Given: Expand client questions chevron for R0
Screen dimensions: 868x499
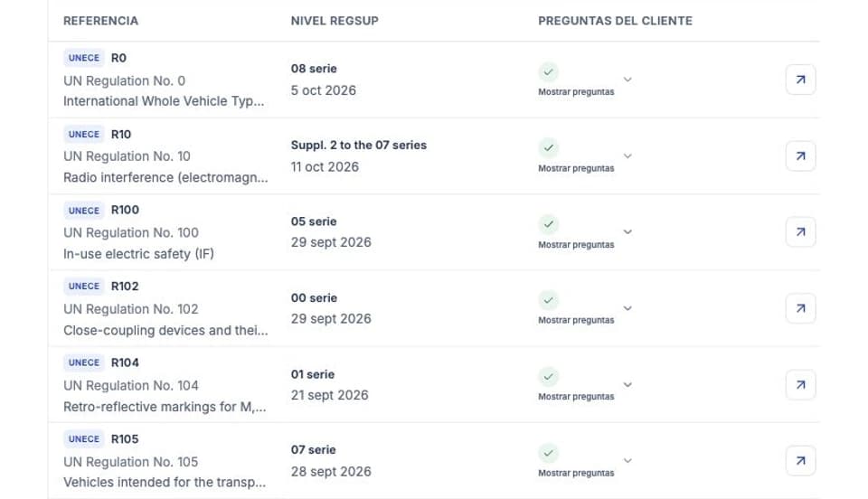Looking at the screenshot, I should [627, 80].
